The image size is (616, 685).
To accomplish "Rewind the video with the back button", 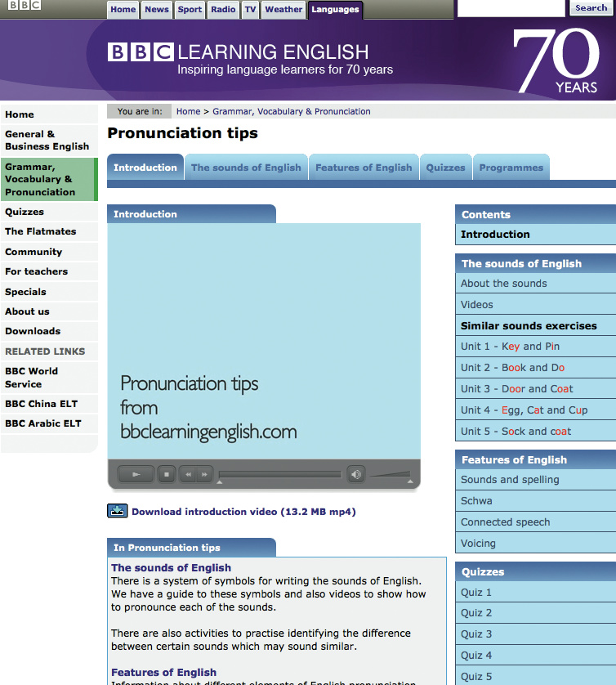I will 188,474.
